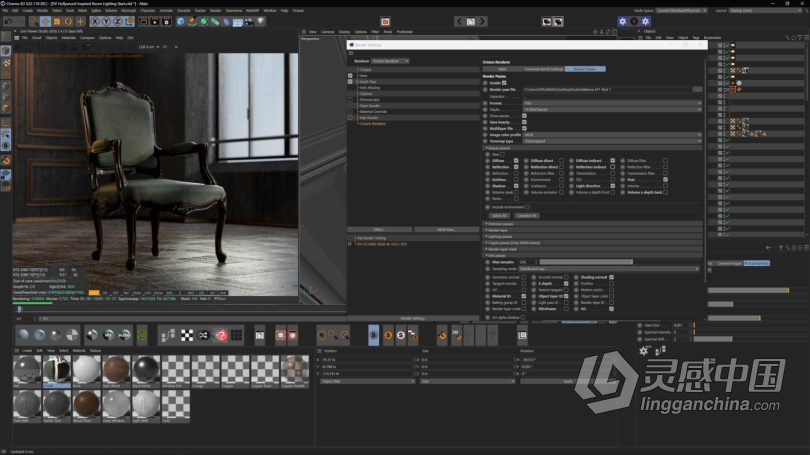The height and width of the screenshot is (455, 810).
Task: Click the Multi-Pass... button
Action: 446,229
